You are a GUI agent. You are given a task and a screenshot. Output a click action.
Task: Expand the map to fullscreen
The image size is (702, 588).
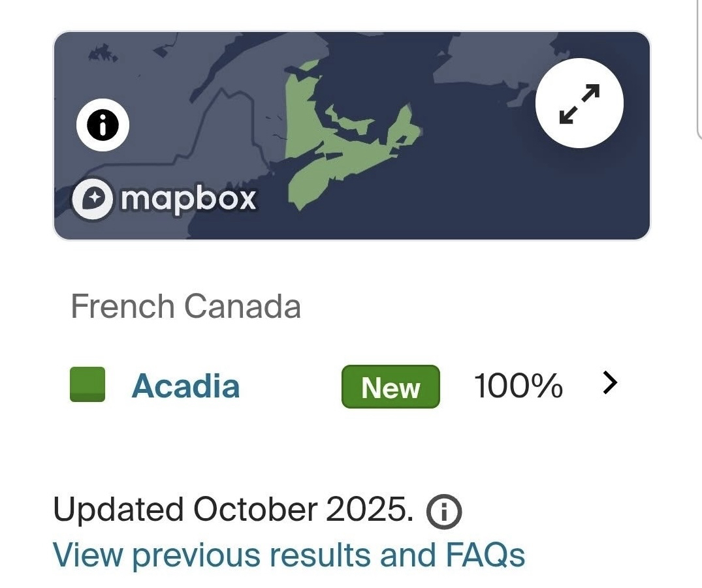click(x=579, y=104)
